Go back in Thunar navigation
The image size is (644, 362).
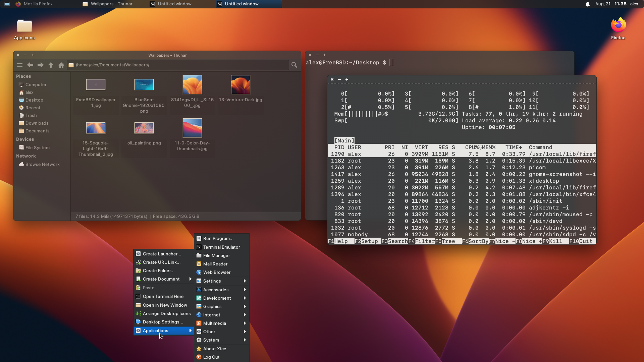coord(30,65)
